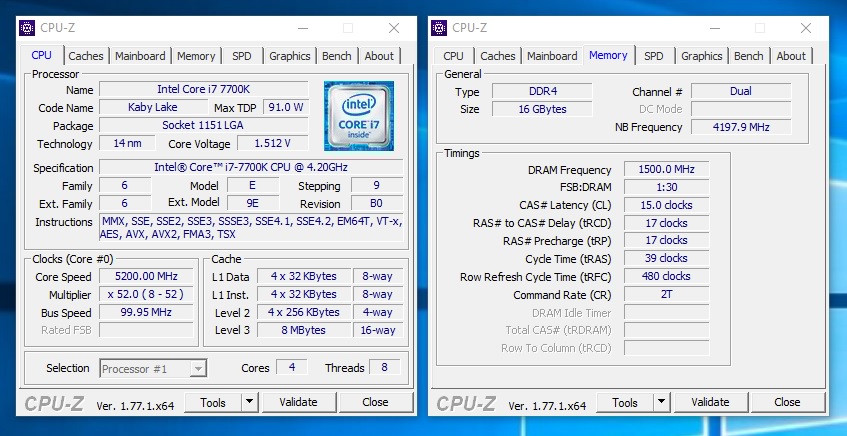847x436 pixels.
Task: Close right CPU-Z window with title bar X
Action: 806,28
